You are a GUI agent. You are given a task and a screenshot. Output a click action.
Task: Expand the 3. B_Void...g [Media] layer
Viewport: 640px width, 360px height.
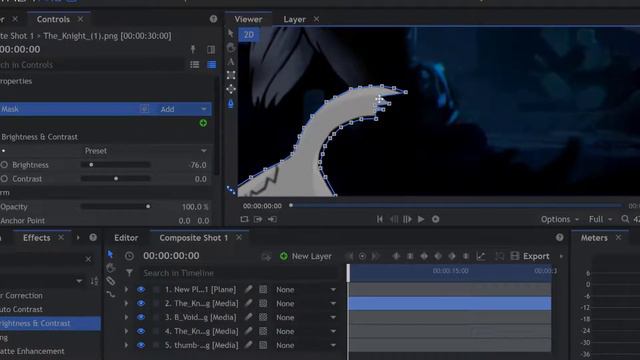126,317
